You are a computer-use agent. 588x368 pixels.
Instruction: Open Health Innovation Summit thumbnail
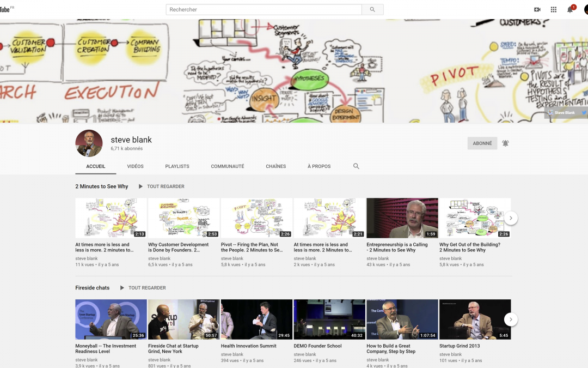[x=256, y=319]
